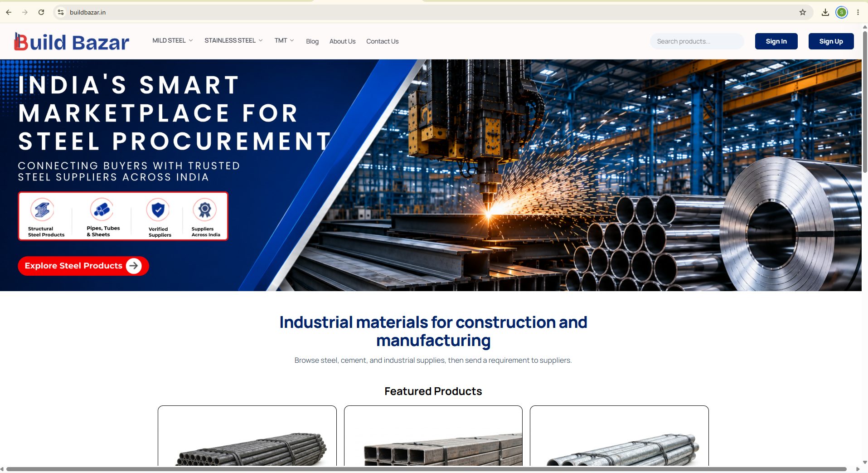Click the 'Browse steel, cement' description text
Image resolution: width=868 pixels, height=473 pixels.
coord(433,361)
